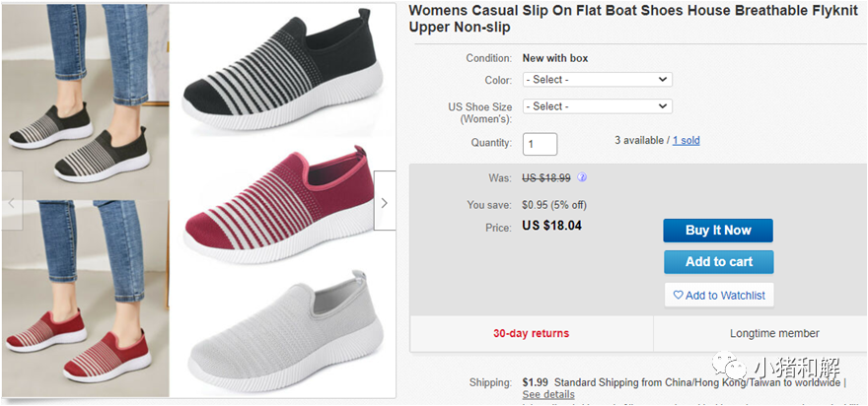Image resolution: width=868 pixels, height=406 pixels.
Task: Click the 30-day returns label
Action: [x=531, y=333]
